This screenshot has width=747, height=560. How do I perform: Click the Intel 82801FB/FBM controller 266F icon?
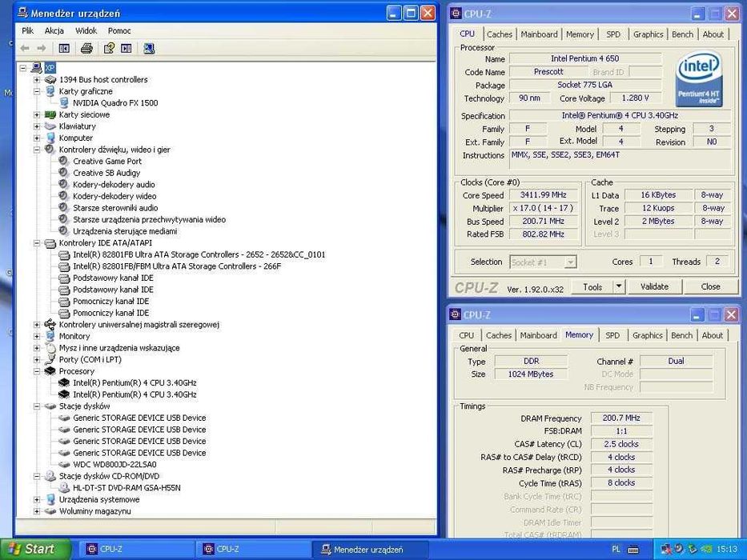(64, 266)
